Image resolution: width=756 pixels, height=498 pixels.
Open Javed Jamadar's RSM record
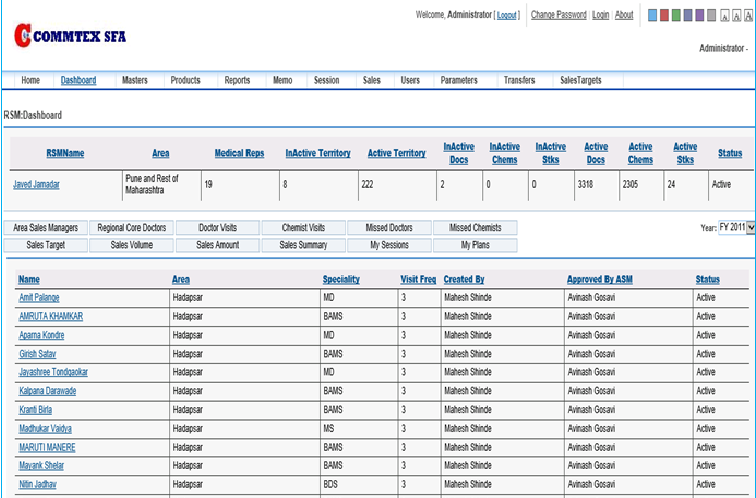[x=36, y=185]
